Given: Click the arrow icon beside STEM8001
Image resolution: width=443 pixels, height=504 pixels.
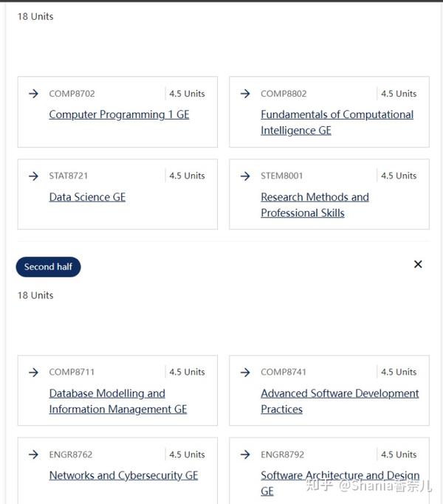Looking at the screenshot, I should coord(245,176).
